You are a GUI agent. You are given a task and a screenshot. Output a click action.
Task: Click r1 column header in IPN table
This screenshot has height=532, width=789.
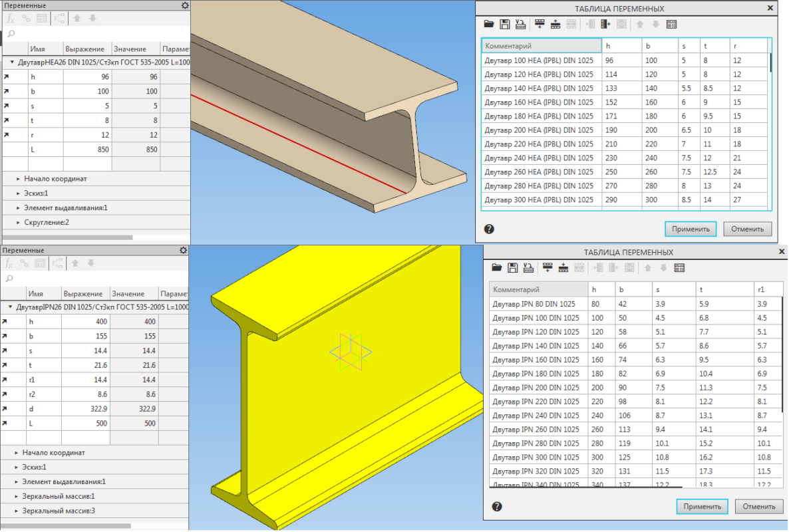click(768, 290)
